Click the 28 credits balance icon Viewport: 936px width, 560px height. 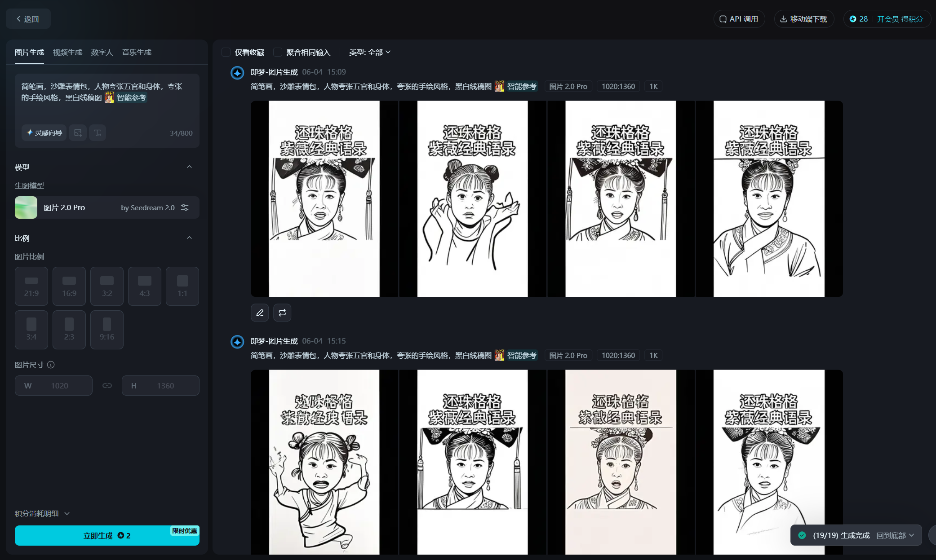[852, 19]
